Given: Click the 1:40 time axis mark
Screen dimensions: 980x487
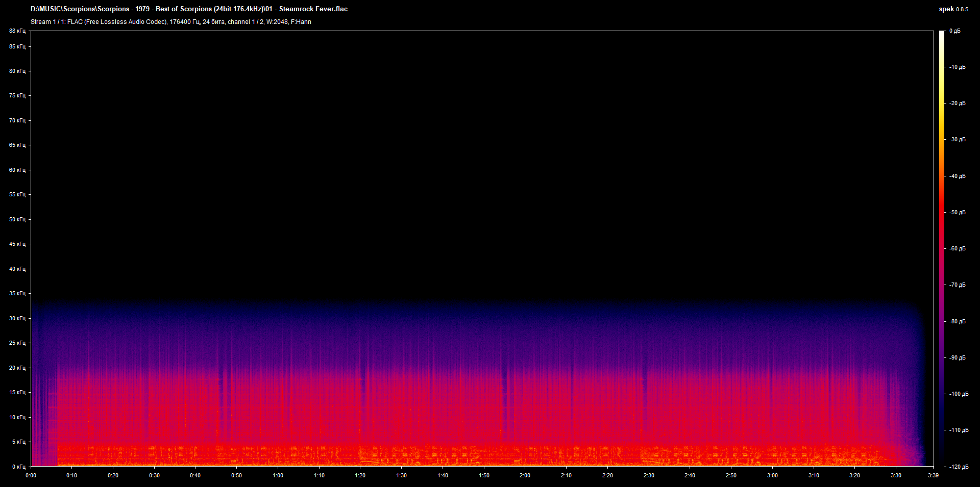Looking at the screenshot, I should point(443,475).
